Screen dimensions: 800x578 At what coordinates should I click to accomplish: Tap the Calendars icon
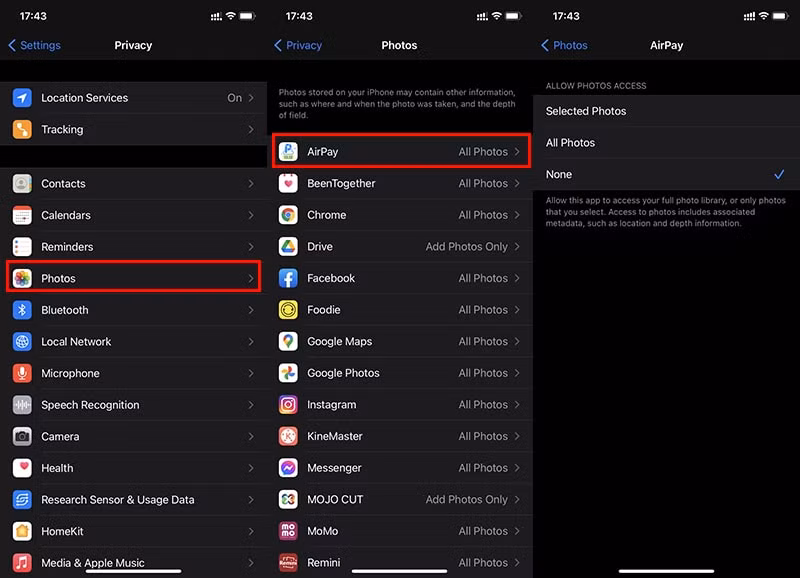[22, 215]
